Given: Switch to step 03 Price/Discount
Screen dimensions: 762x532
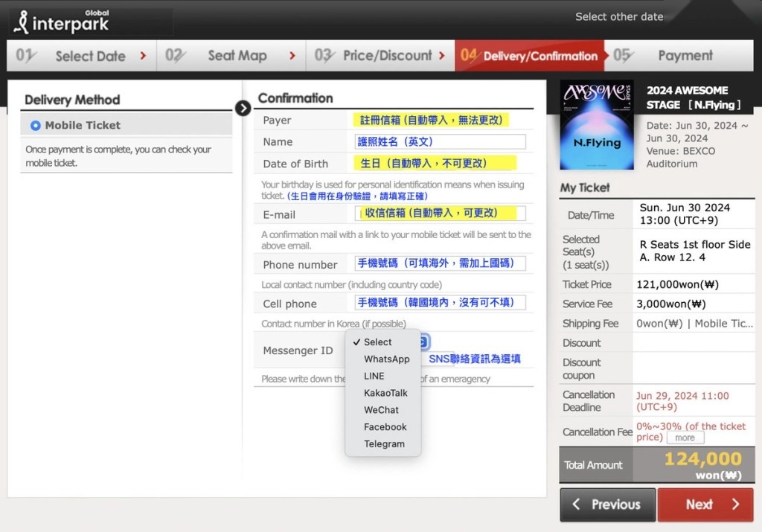Looking at the screenshot, I should tap(380, 56).
